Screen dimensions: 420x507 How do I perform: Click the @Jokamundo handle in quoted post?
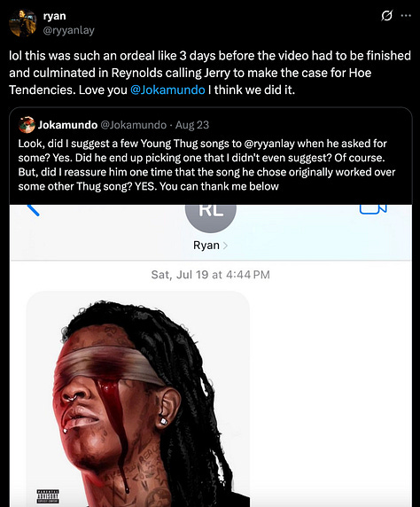[x=134, y=125]
